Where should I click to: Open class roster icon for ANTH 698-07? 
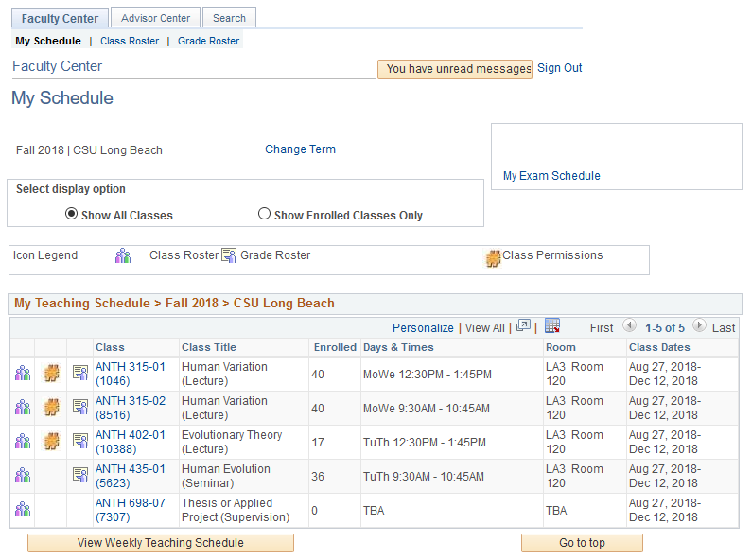pyautogui.click(x=23, y=509)
